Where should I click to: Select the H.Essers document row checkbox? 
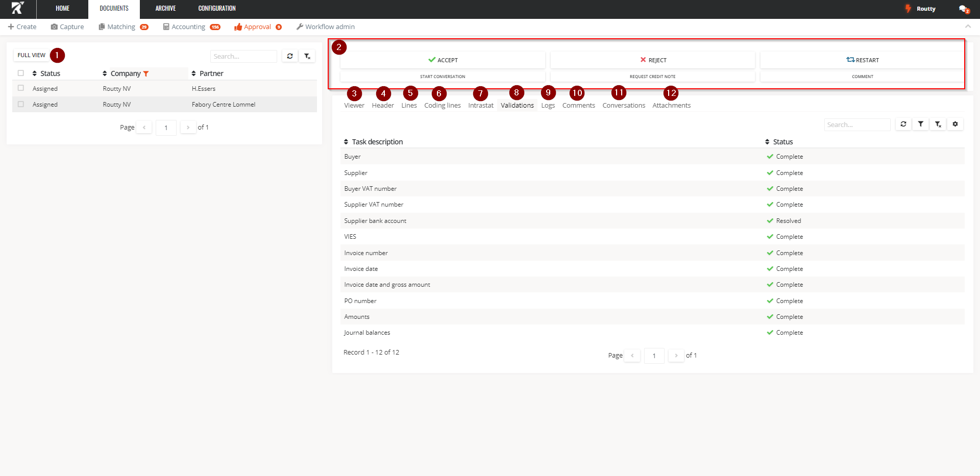pyautogui.click(x=21, y=88)
